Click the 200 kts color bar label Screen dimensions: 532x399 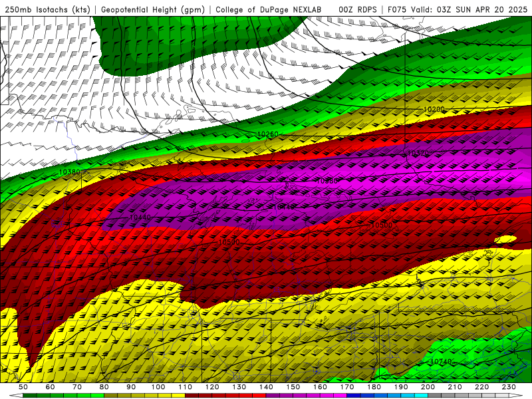[x=428, y=387]
